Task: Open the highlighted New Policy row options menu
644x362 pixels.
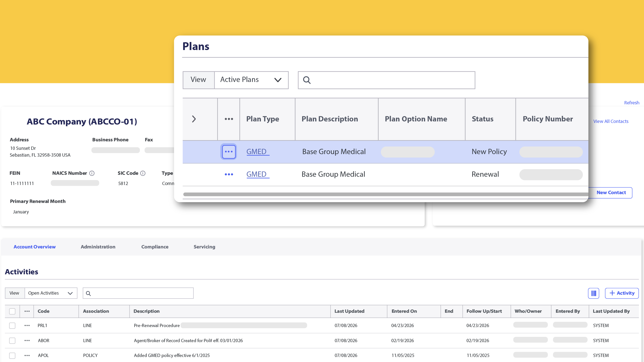Action: (x=228, y=152)
